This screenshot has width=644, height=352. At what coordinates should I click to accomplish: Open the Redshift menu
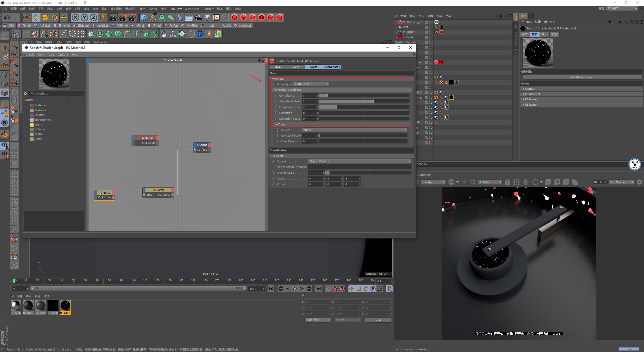coord(208,9)
